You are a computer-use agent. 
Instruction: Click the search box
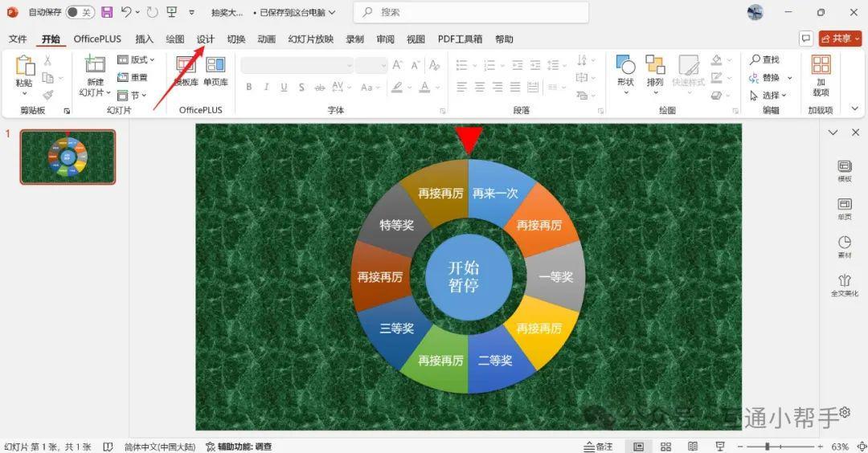tap(471, 12)
